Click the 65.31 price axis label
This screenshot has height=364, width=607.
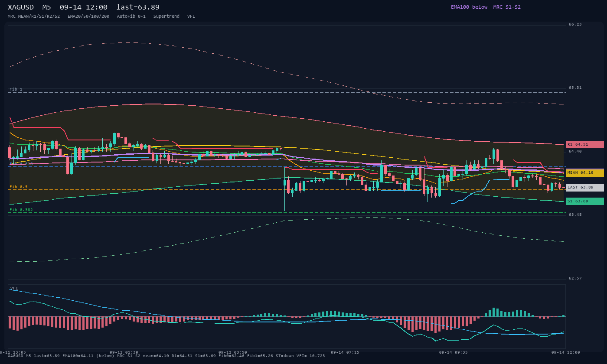point(575,88)
